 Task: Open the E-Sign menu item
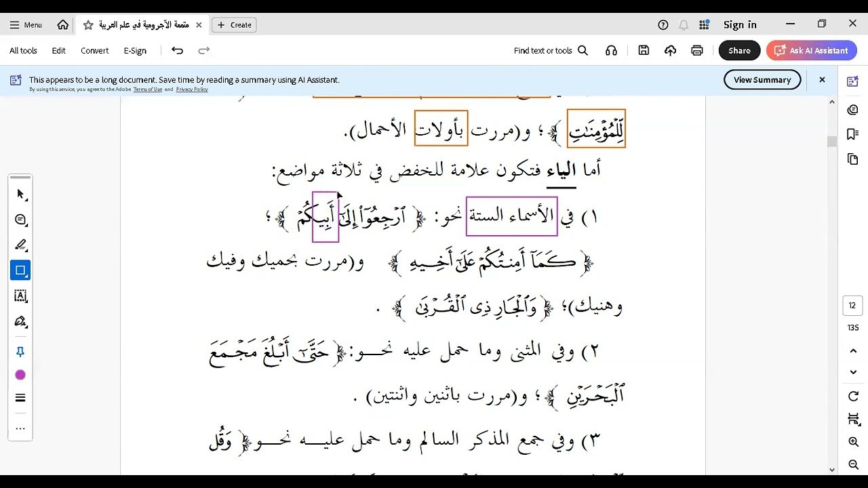click(135, 50)
